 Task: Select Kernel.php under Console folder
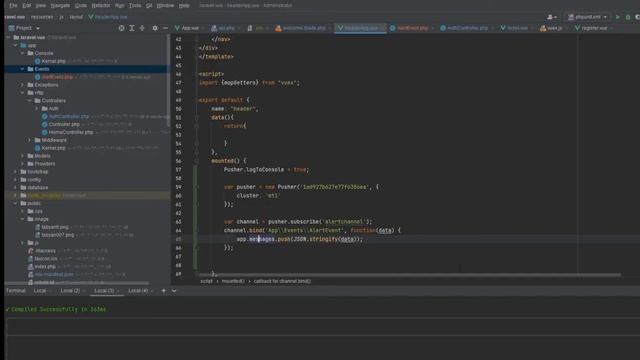[53, 61]
